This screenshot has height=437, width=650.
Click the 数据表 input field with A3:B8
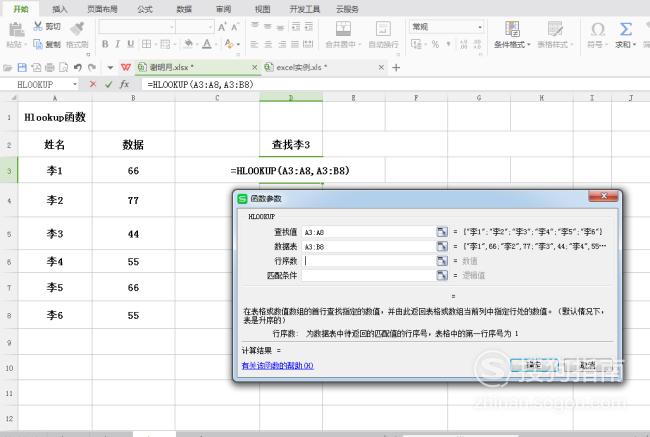click(x=369, y=246)
